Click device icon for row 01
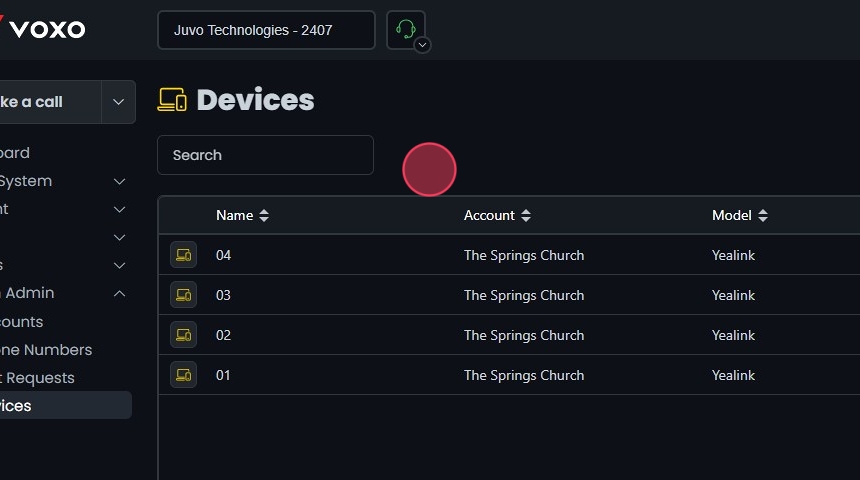The height and width of the screenshot is (480, 860). (x=183, y=375)
